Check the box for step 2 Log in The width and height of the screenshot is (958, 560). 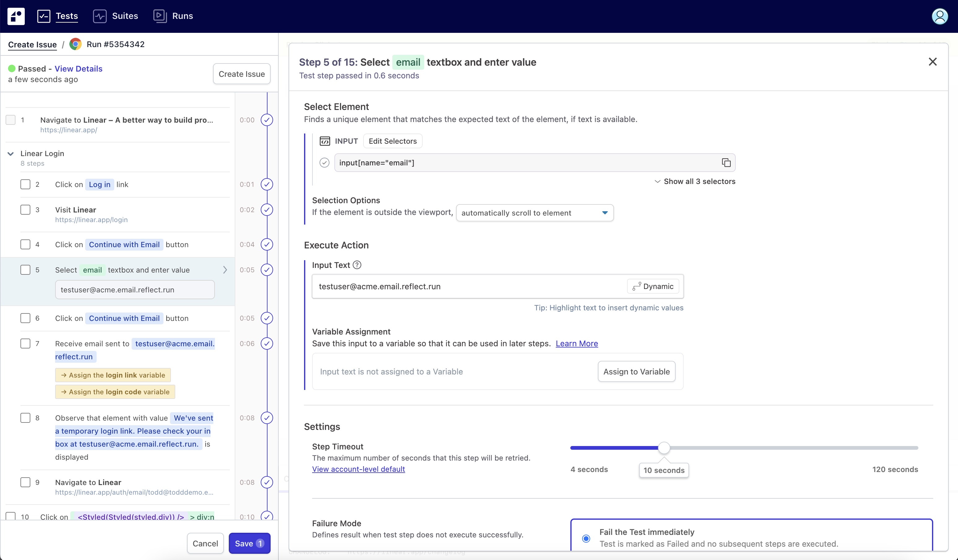[x=25, y=184]
